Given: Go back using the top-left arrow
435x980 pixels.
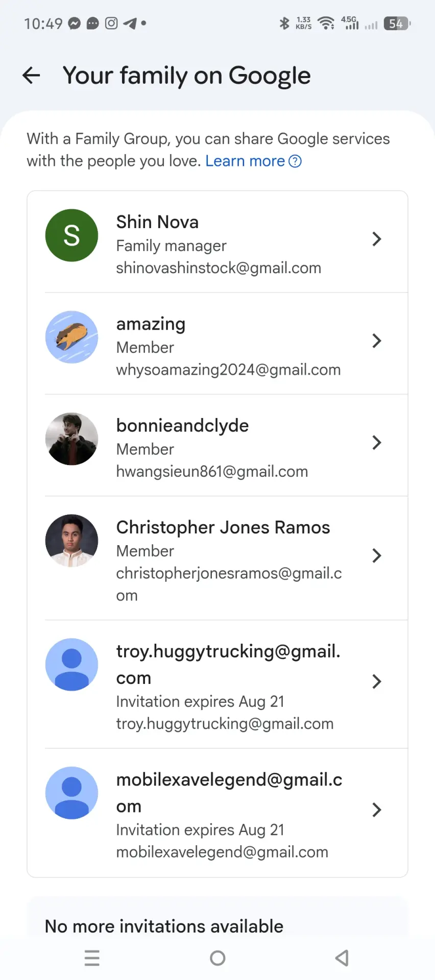Looking at the screenshot, I should pos(31,76).
